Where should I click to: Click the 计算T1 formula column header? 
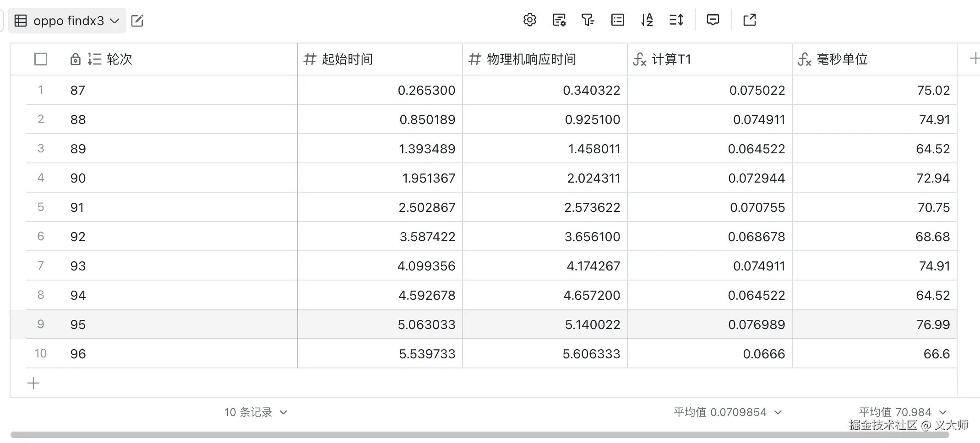click(710, 59)
